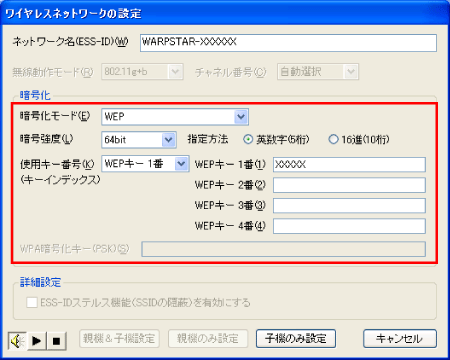Open the 暗号強度 64bit dropdown
Viewport: 450px width, 360px height.
point(139,140)
